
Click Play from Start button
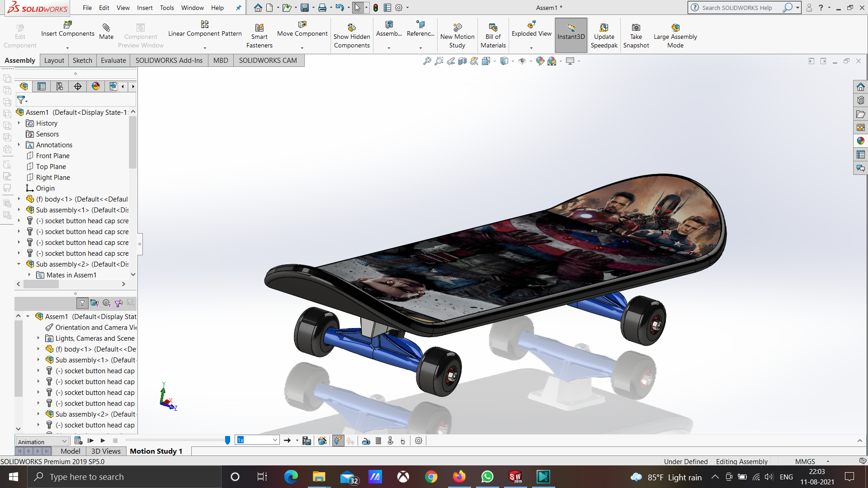pyautogui.click(x=90, y=441)
